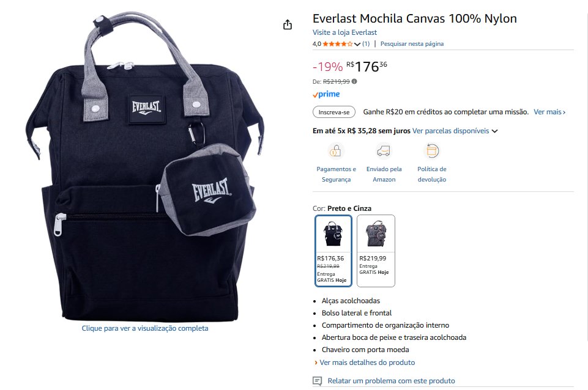
Task: Select the gray backpack color option R$219,99
Action: (x=376, y=251)
